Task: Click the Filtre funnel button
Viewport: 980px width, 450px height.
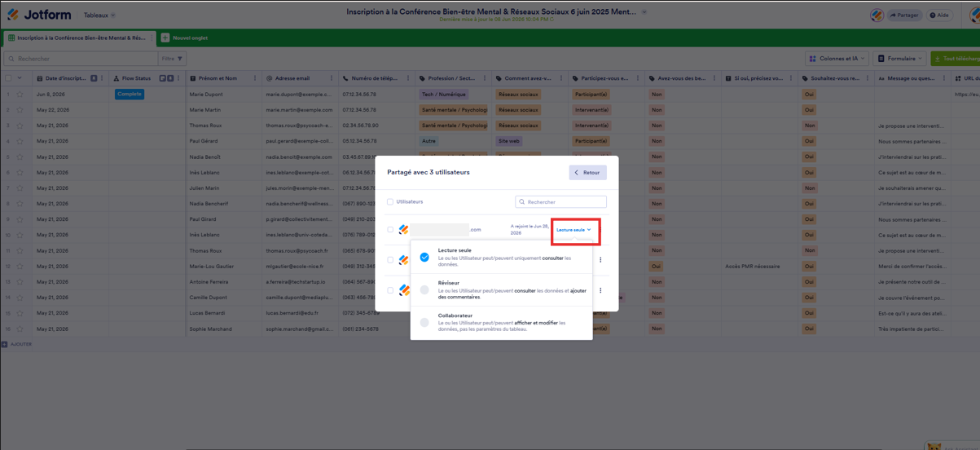Action: point(172,59)
